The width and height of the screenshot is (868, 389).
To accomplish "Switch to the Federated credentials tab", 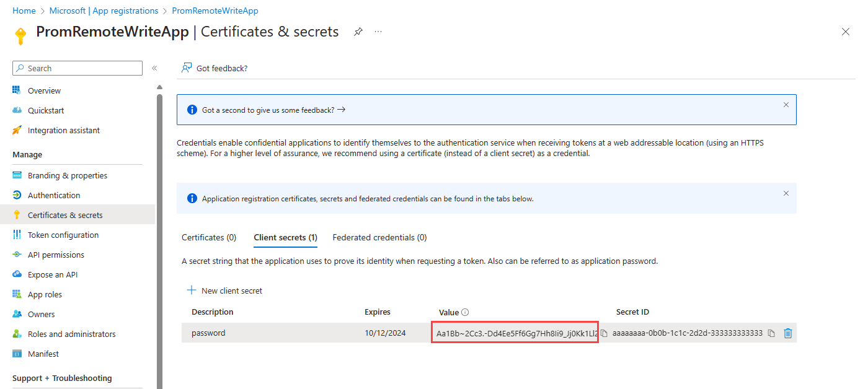I will click(x=379, y=237).
